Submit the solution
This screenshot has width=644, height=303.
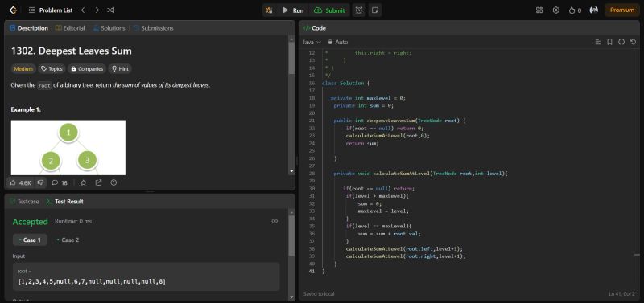pos(329,10)
